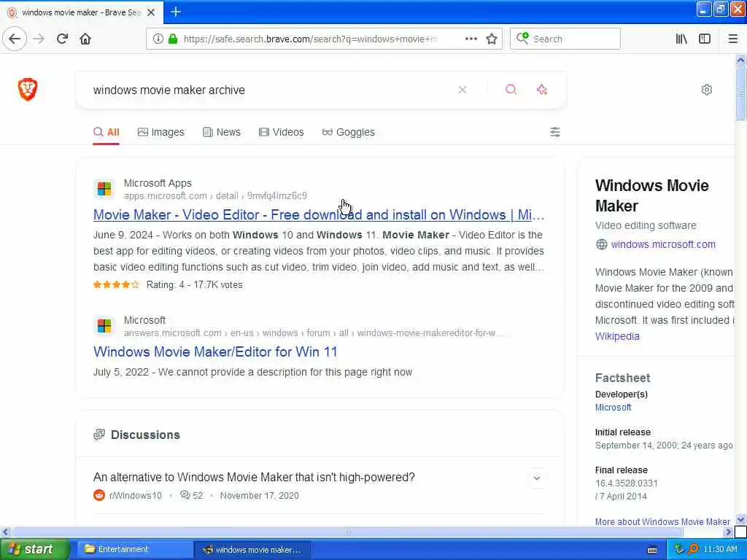Click the green padlock security icon
Viewport: 747px width, 560px height.
tap(173, 39)
